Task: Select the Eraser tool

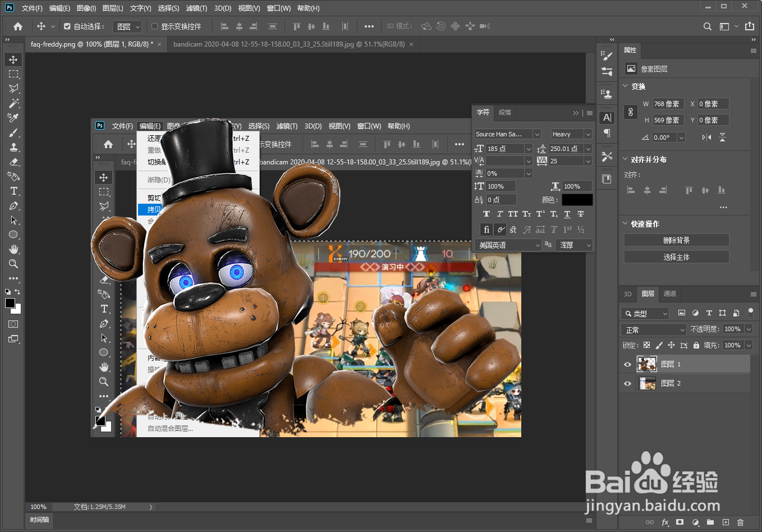Action: (x=13, y=162)
